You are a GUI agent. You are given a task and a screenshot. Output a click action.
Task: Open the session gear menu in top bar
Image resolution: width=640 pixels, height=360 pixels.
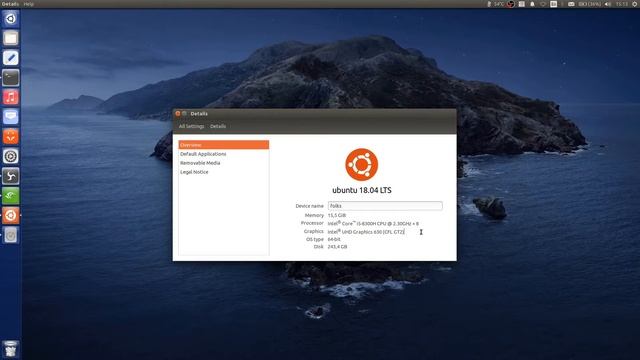click(635, 4)
